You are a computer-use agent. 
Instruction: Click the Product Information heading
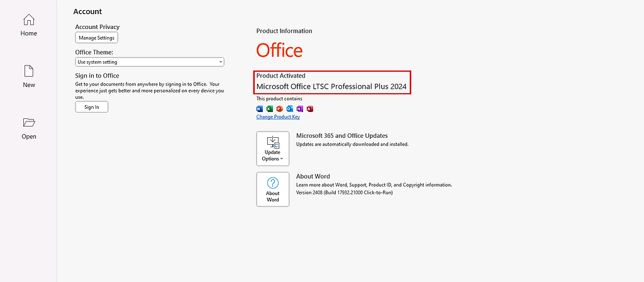coord(284,31)
